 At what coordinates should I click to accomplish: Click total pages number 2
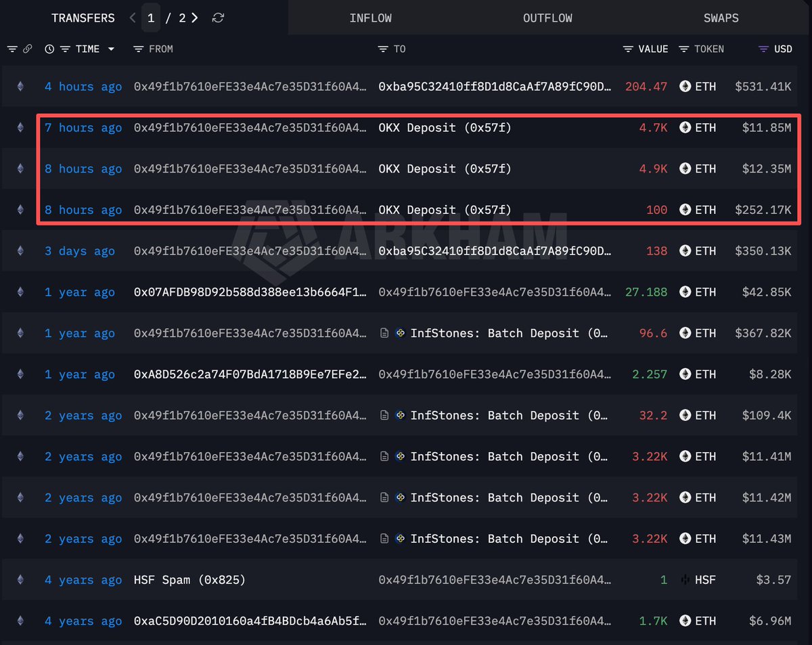point(182,18)
